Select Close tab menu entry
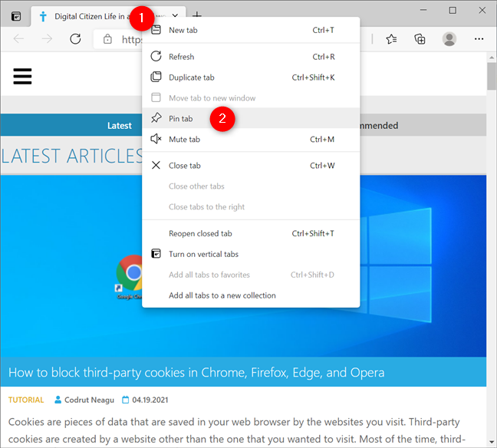497x448 pixels. pyautogui.click(x=251, y=166)
